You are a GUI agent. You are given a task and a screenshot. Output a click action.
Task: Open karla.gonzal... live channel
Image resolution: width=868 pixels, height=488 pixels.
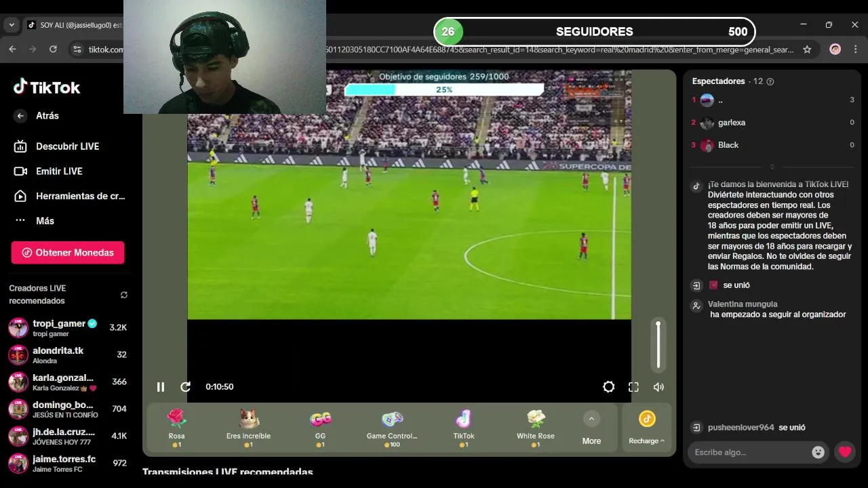pyautogui.click(x=68, y=382)
